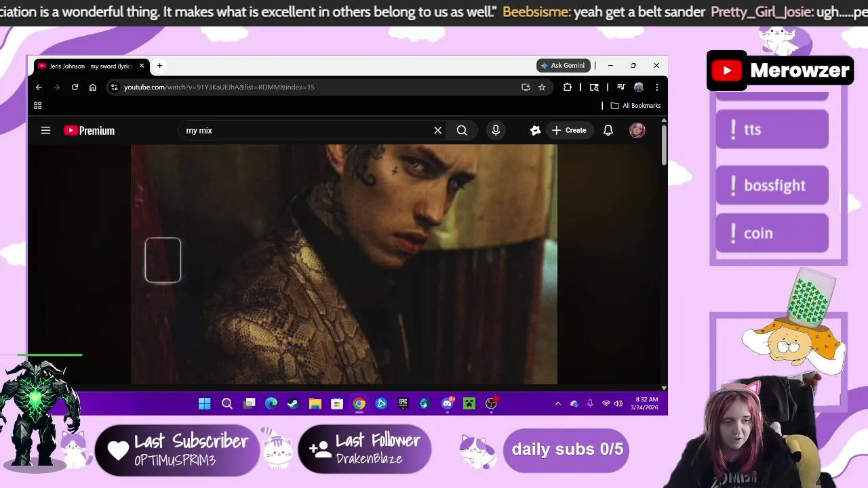Go back to the previous browser page
The image size is (868, 488).
39,87
